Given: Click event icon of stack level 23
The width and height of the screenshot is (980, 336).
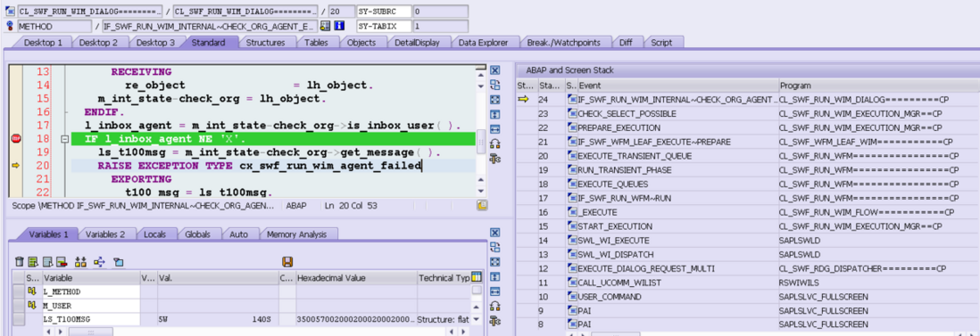Looking at the screenshot, I should (572, 114).
